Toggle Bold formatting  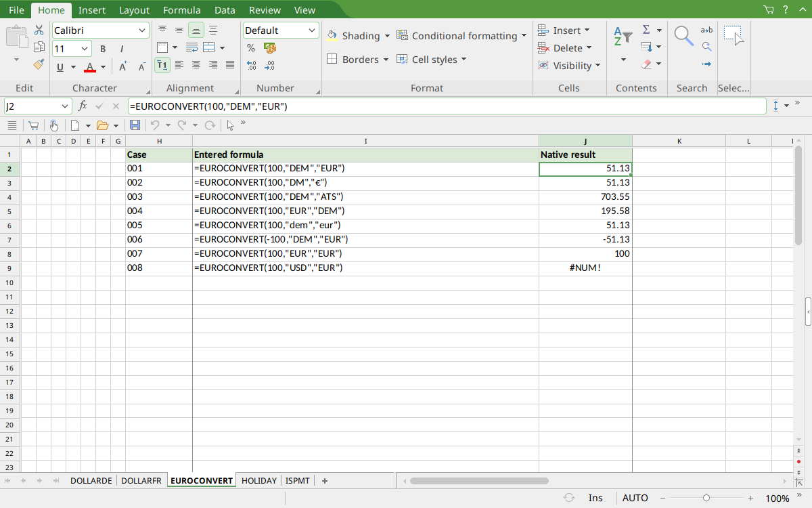[x=103, y=49]
